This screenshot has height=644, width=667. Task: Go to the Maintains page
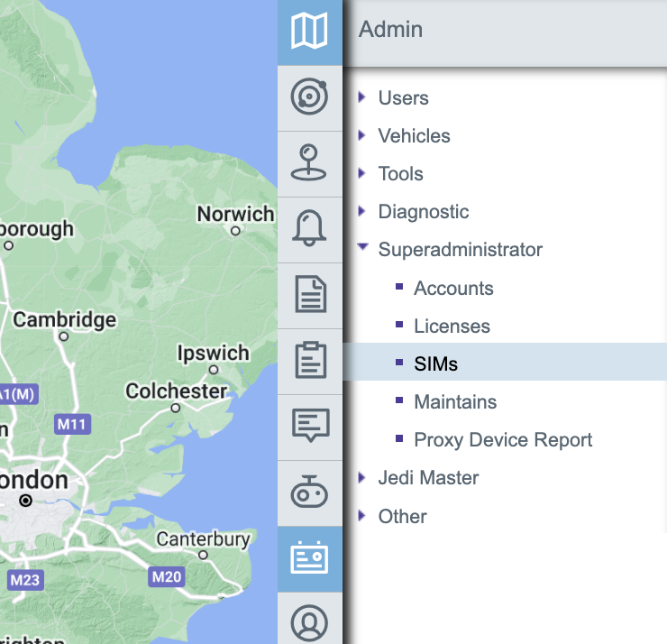(x=455, y=402)
